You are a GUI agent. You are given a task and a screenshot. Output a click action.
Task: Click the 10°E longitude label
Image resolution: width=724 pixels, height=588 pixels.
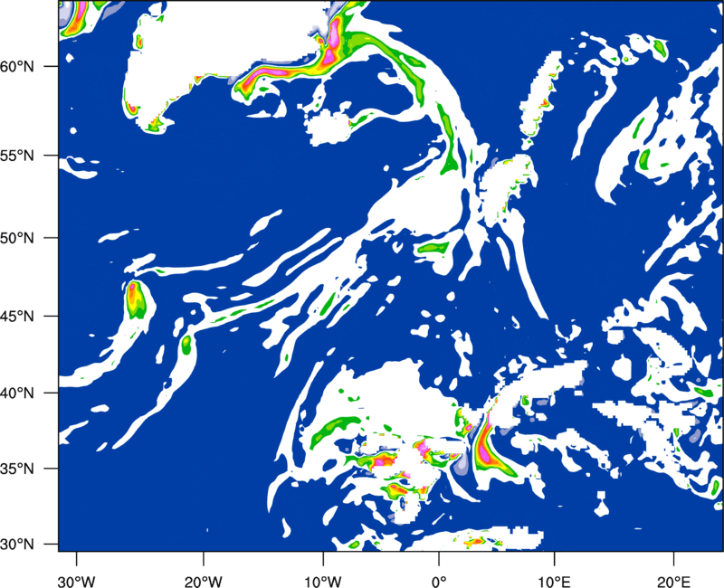click(x=554, y=581)
